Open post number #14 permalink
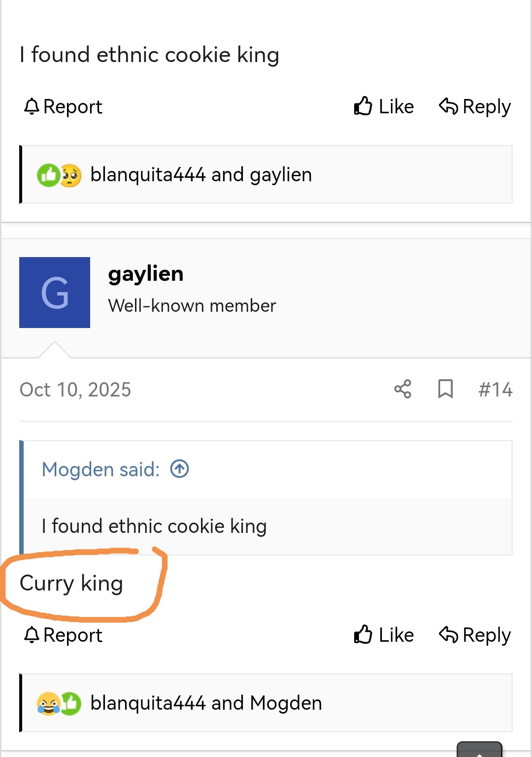 pyautogui.click(x=495, y=390)
